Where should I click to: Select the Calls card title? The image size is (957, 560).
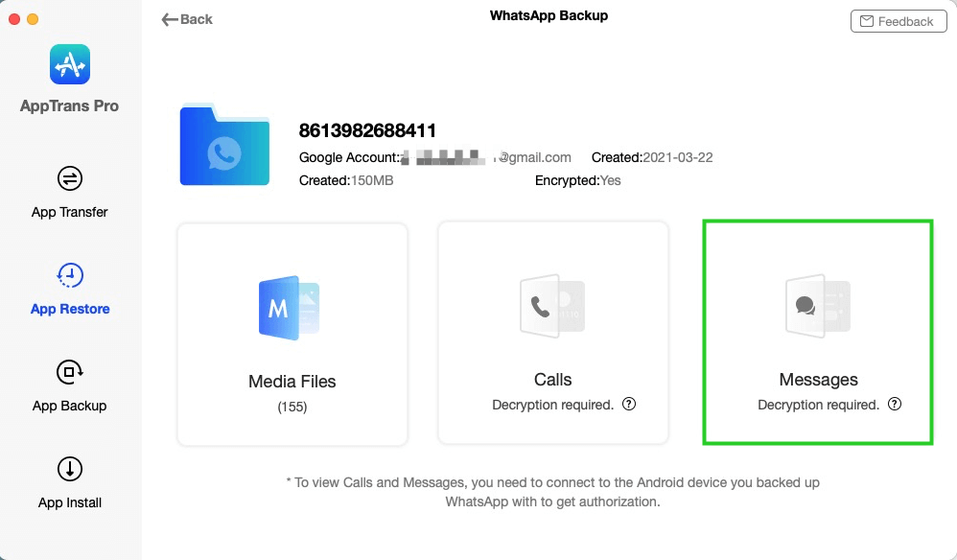(x=553, y=380)
